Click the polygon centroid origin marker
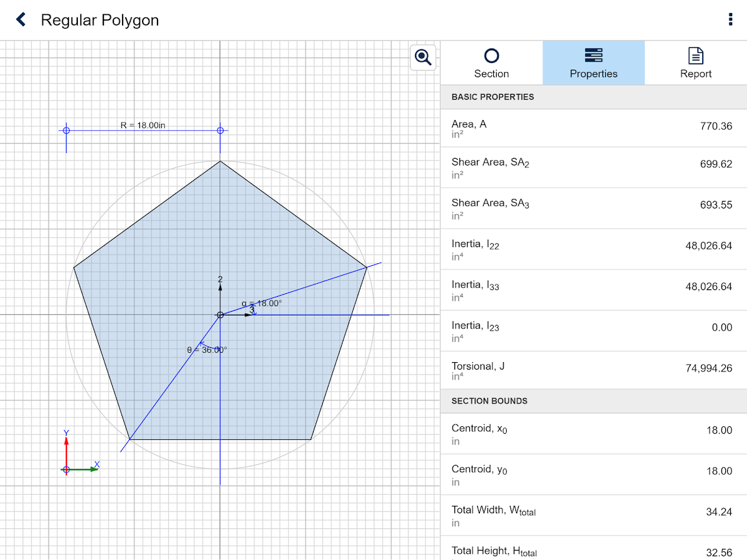747x560 pixels. point(220,315)
